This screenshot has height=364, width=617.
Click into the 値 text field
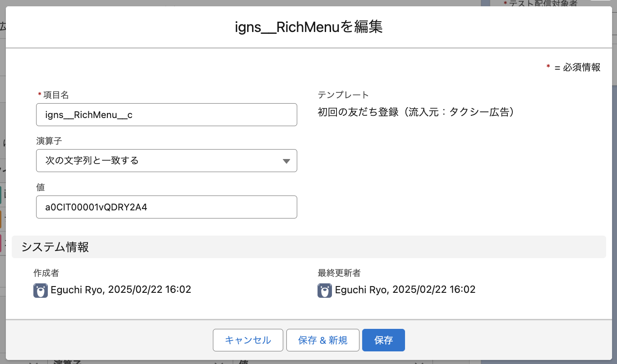click(x=166, y=207)
